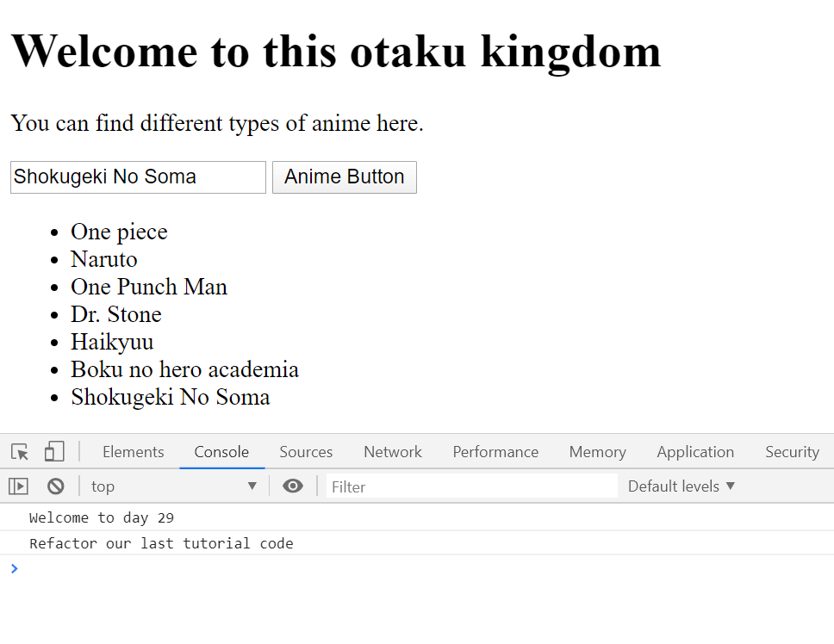The width and height of the screenshot is (834, 644).
Task: Show the console sidebar panel icon
Action: coord(19,486)
